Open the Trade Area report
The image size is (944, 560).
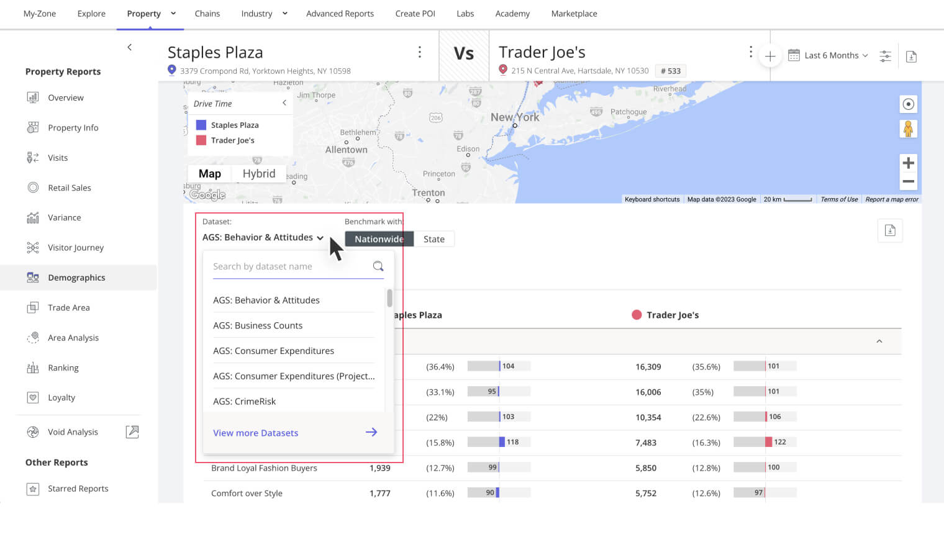(68, 307)
